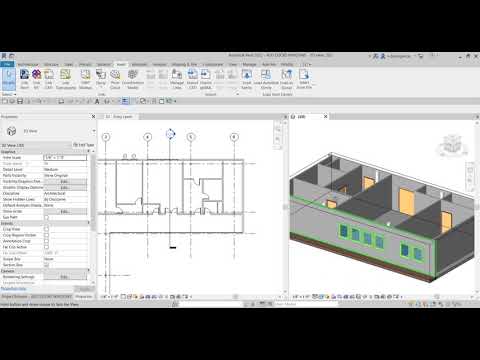This screenshot has height=360, width=480.
Task: Click the Link IFC tool
Action: click(36, 79)
